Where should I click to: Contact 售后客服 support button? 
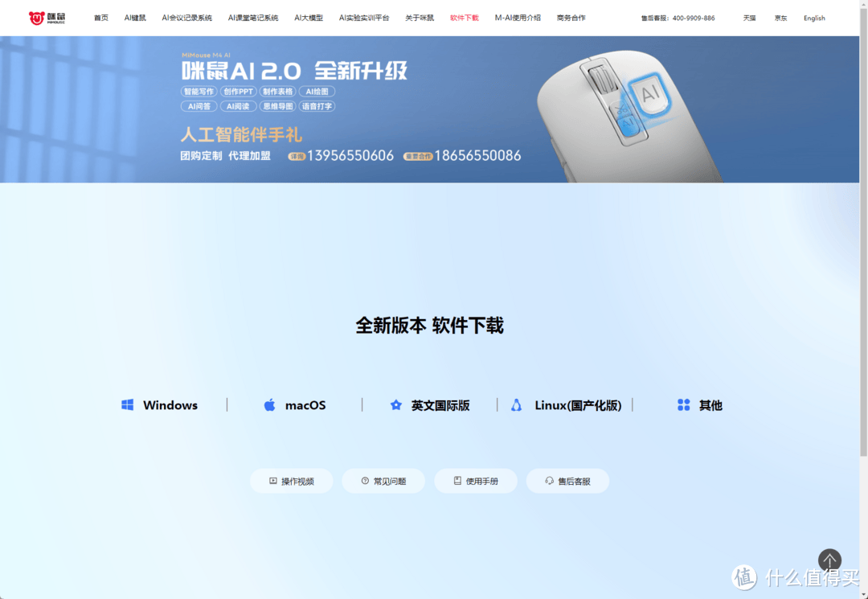click(567, 481)
